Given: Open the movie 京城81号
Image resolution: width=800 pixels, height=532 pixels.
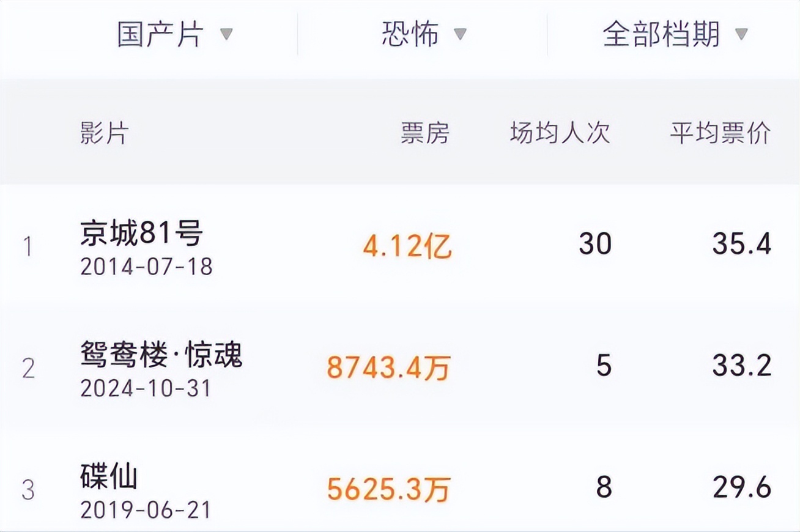Looking at the screenshot, I should [x=141, y=234].
